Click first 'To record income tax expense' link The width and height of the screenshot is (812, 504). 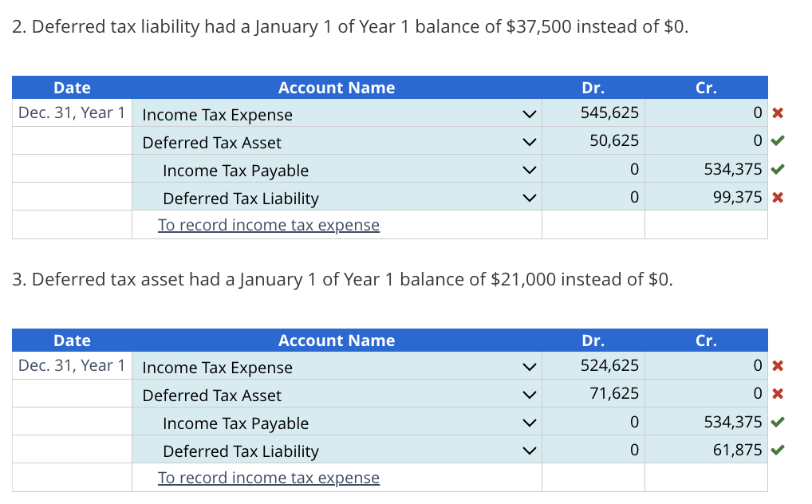point(269,225)
